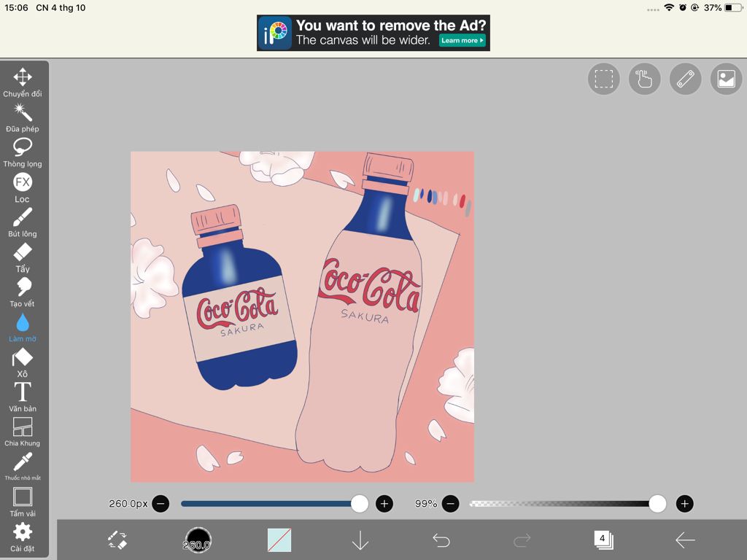The width and height of the screenshot is (747, 560).
Task: Tap the back arrow to exit canvas
Action: [685, 540]
